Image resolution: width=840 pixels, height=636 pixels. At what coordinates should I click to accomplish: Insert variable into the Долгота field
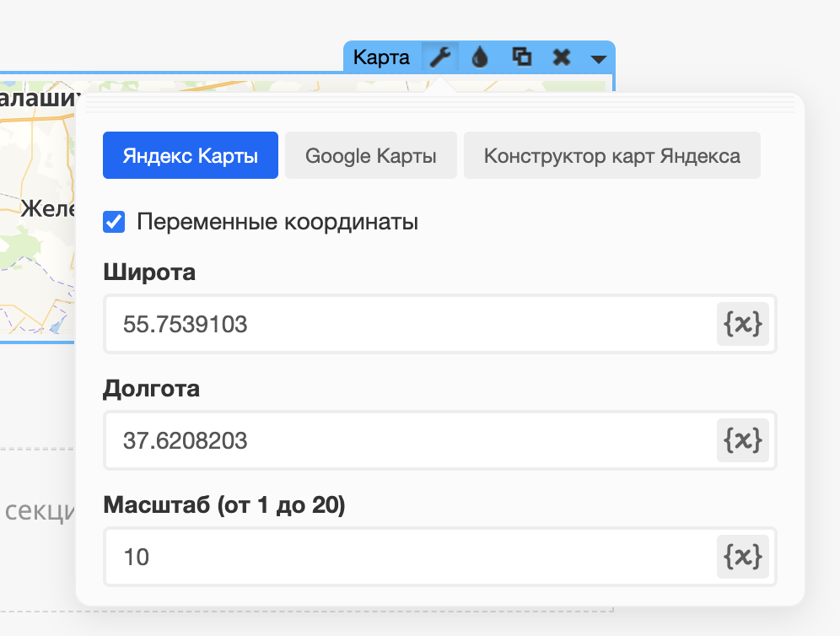742,440
